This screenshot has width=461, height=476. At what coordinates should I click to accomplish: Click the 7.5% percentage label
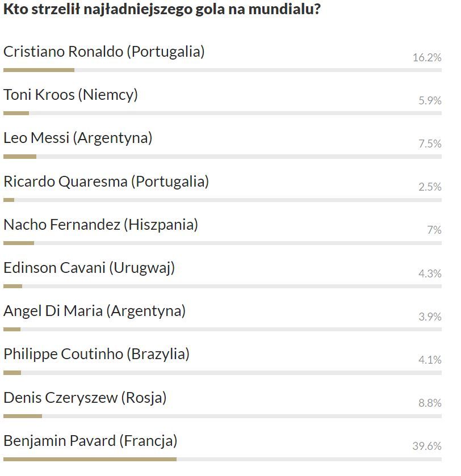coord(430,144)
